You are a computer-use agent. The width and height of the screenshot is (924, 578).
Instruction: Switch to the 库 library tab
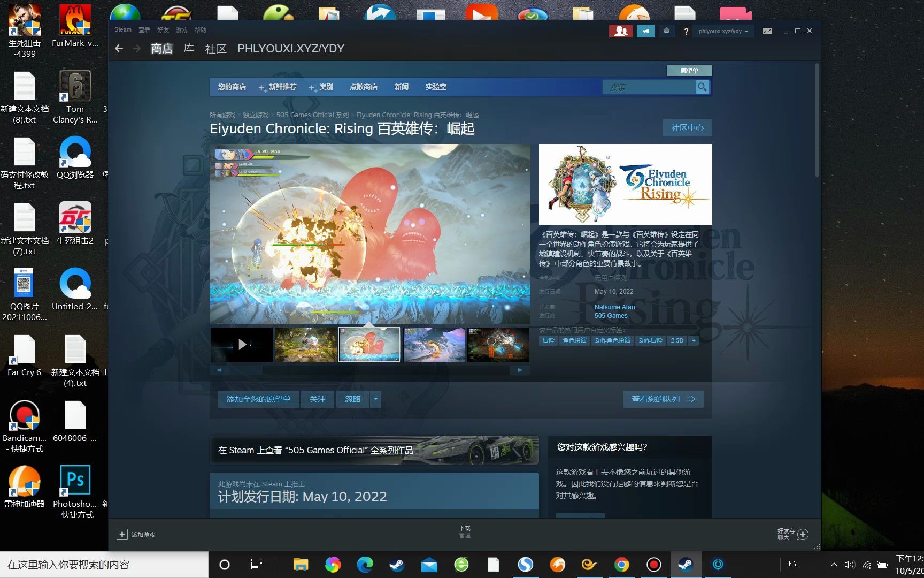point(189,48)
